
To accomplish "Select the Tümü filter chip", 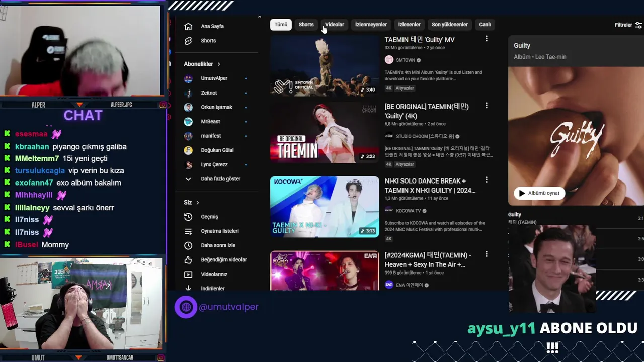I will point(281,25).
